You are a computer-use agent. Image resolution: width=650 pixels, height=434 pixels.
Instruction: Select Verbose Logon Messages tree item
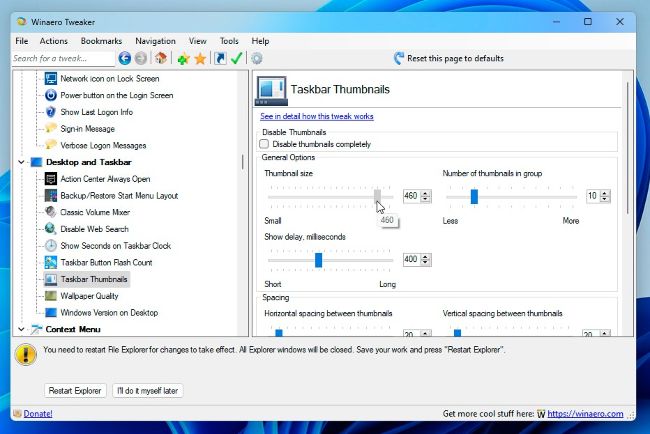coord(103,145)
